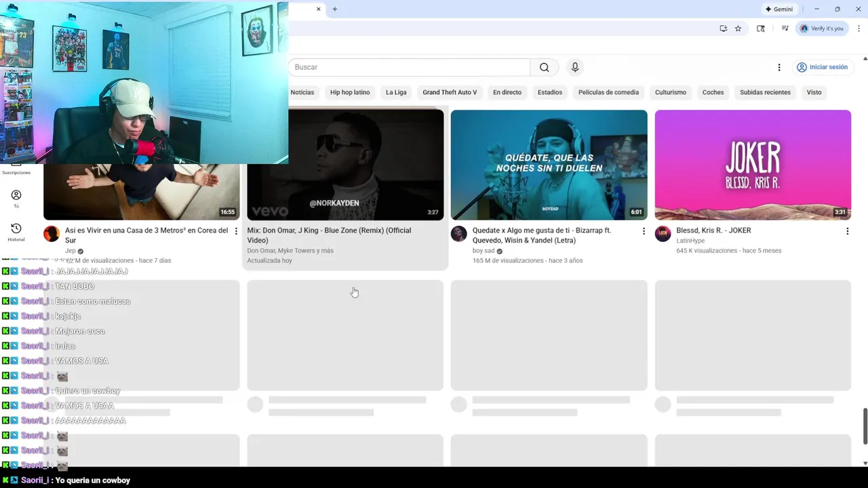This screenshot has height=488, width=868.
Task: Close the current browser tab
Action: point(318,9)
